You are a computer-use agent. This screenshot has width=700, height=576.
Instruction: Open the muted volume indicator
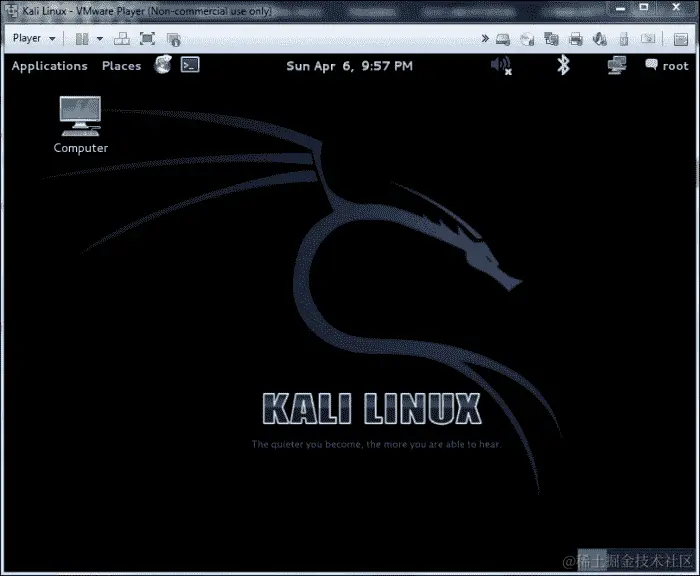point(501,66)
